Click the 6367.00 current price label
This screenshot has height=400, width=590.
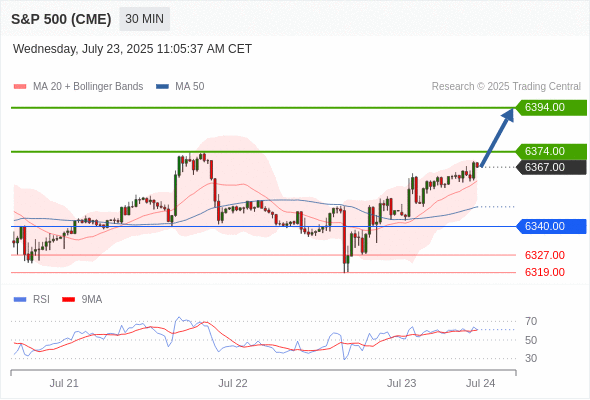click(551, 167)
